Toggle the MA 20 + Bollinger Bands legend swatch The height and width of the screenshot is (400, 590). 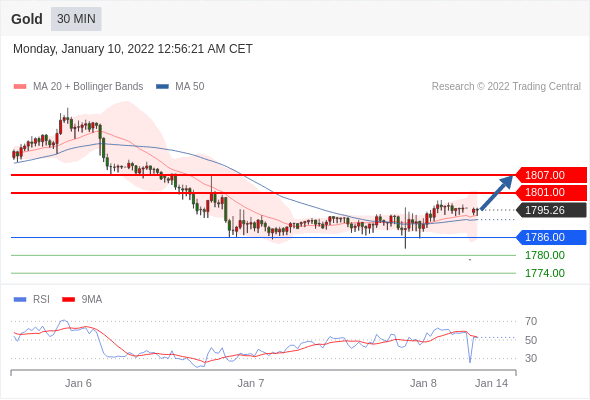pyautogui.click(x=20, y=87)
